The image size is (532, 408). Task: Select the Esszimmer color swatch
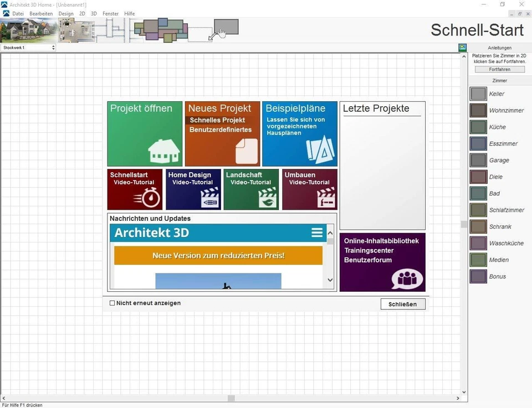[478, 143]
